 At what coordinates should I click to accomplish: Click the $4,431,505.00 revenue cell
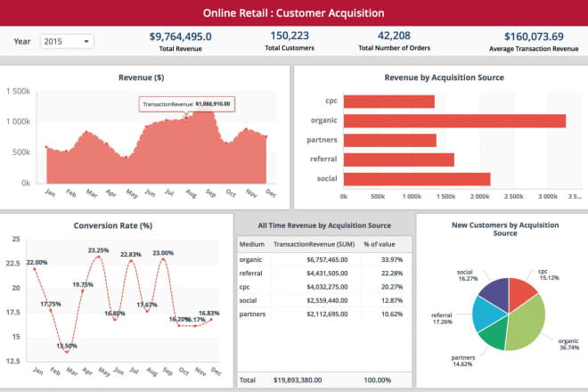tap(327, 274)
